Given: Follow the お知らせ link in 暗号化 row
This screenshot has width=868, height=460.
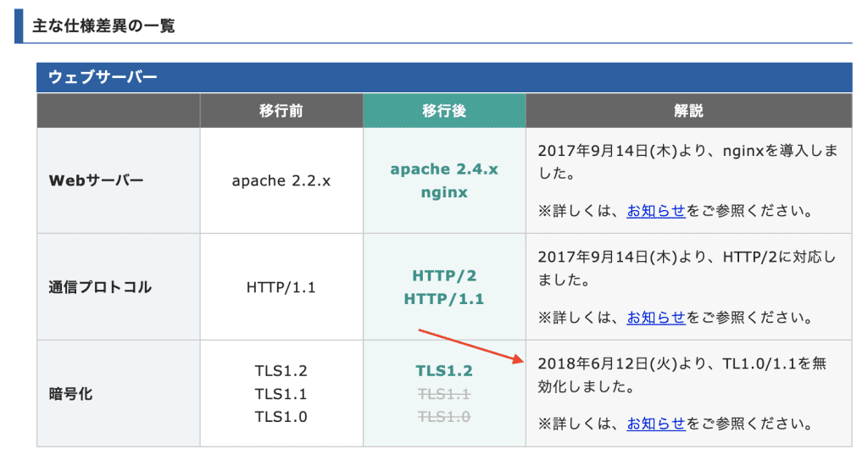Looking at the screenshot, I should click(x=655, y=423).
